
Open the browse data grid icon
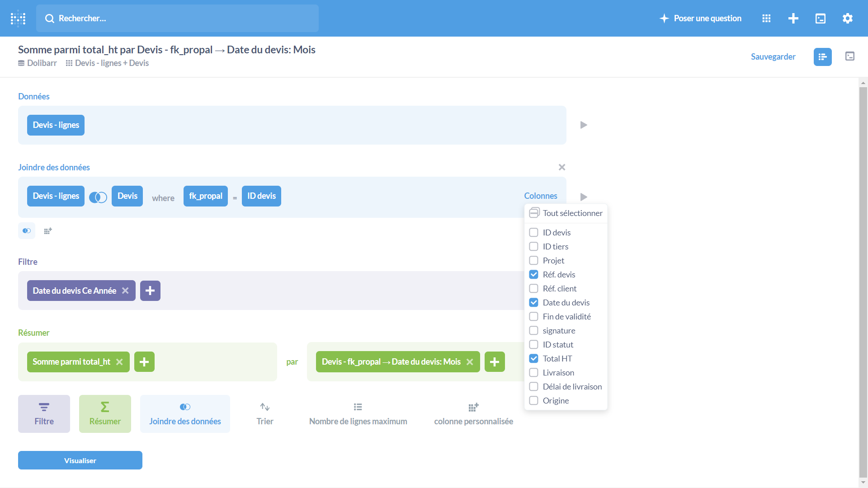766,19
